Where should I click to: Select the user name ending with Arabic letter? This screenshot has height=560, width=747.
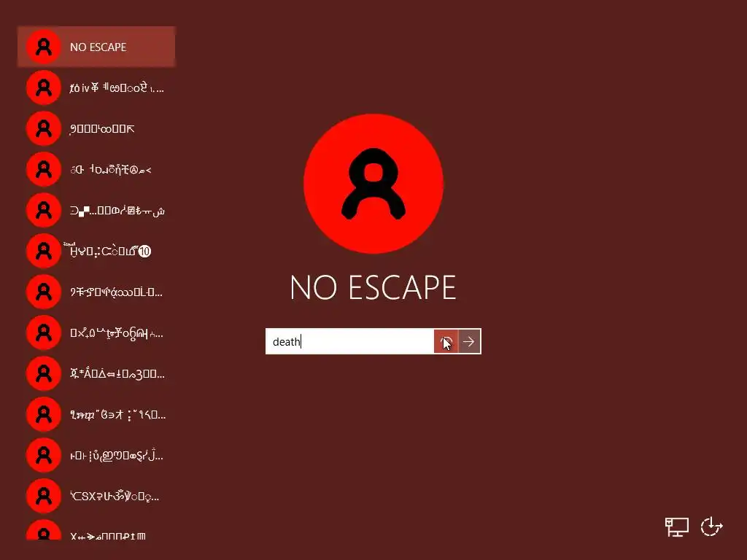point(96,211)
